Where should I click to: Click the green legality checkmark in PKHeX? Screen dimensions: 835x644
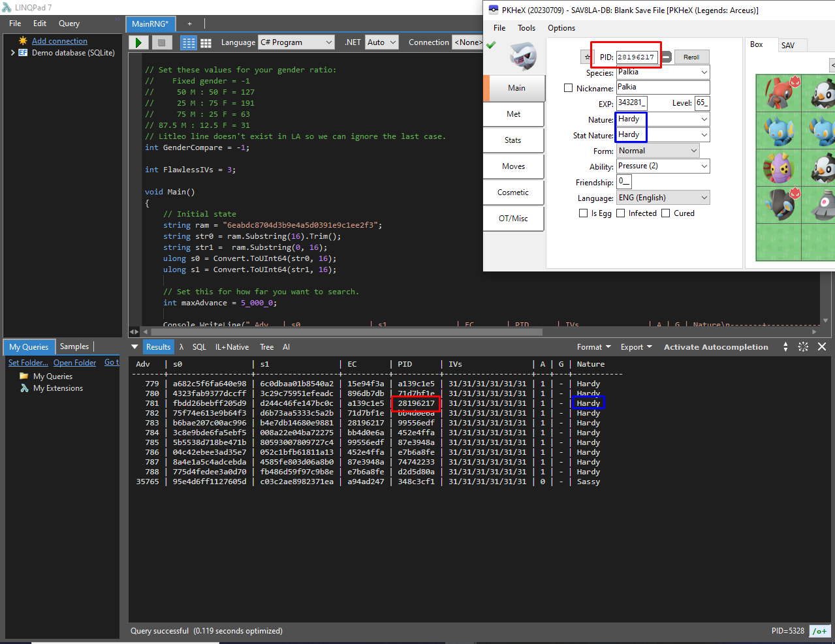[x=491, y=45]
